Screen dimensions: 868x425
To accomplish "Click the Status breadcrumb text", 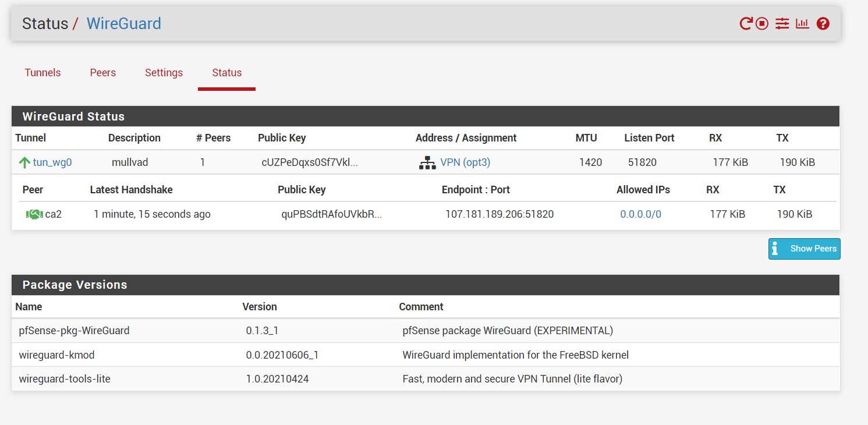I will 45,24.
